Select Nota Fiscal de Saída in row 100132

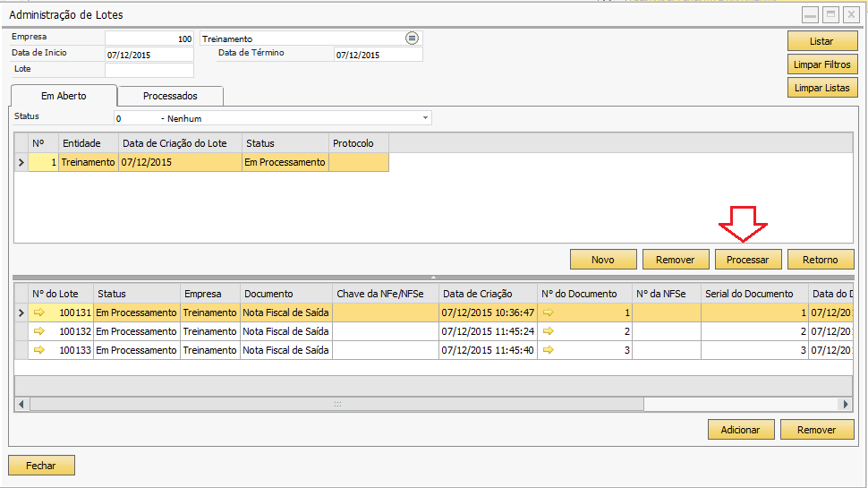[286, 331]
